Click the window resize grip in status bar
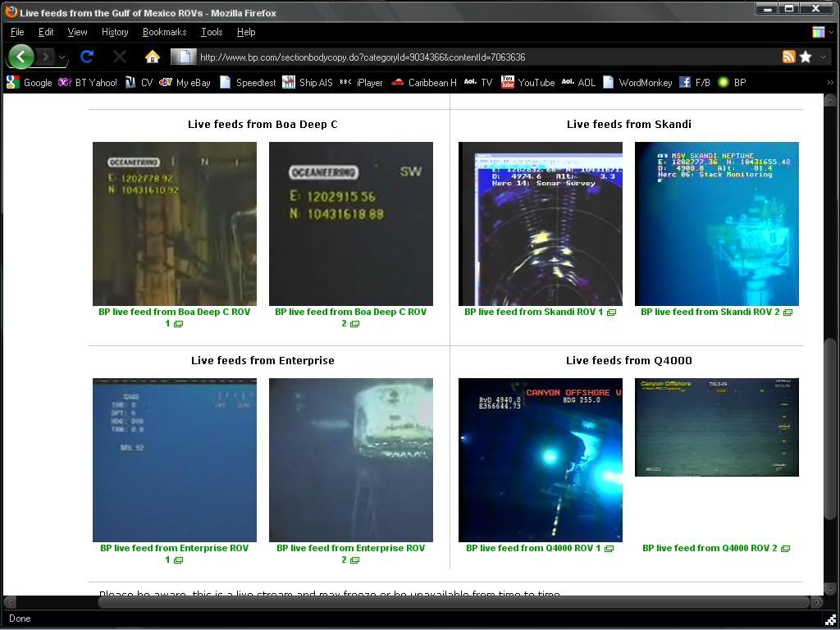Screen dimensions: 840x630 click(x=830, y=620)
